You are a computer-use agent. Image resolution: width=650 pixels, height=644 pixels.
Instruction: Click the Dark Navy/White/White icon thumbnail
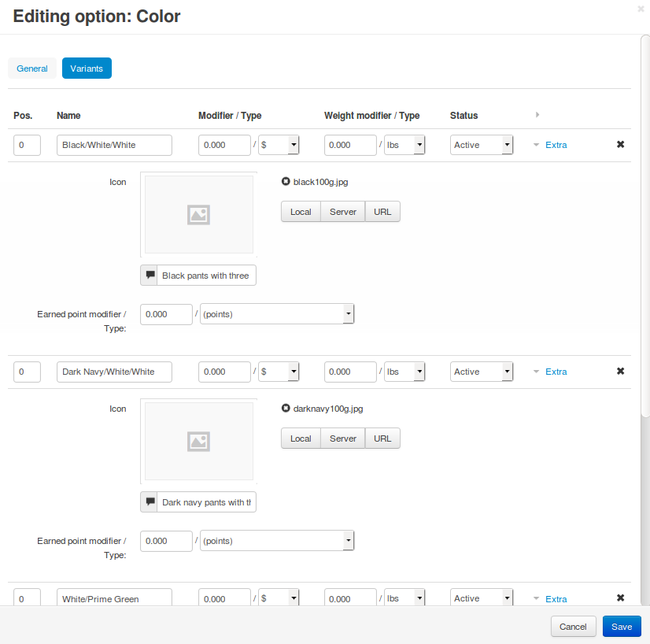point(198,441)
